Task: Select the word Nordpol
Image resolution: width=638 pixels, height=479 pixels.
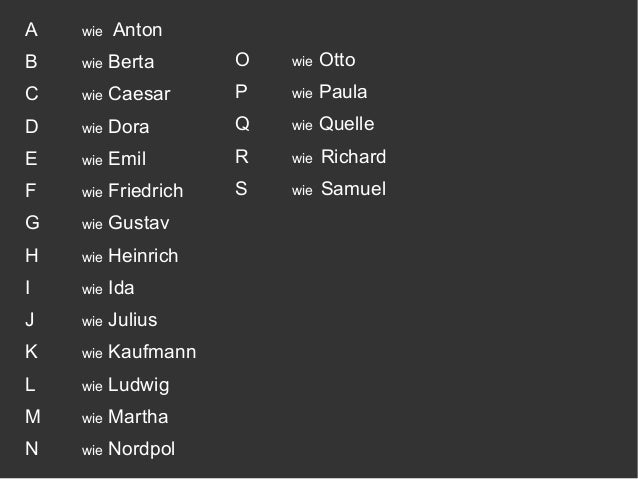Action: tap(141, 449)
